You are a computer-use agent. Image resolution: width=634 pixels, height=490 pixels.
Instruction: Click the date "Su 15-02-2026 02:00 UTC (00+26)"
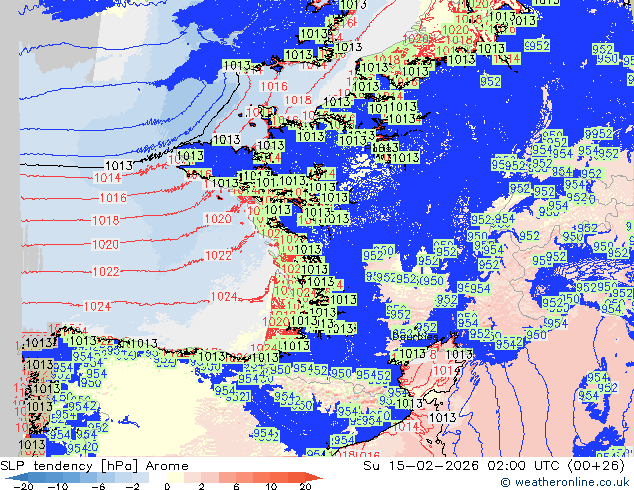pyautogui.click(x=494, y=466)
